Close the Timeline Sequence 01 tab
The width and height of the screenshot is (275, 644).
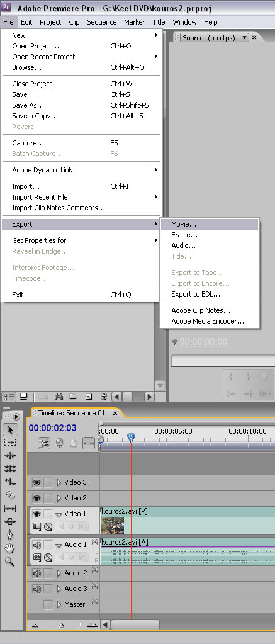point(115,413)
